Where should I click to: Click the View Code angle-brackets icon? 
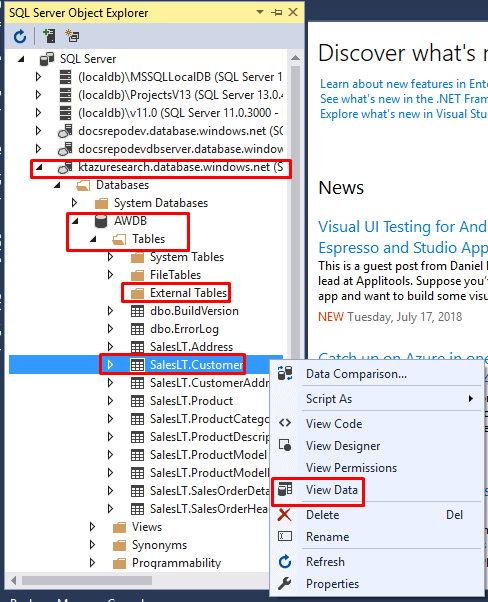pyautogui.click(x=285, y=423)
